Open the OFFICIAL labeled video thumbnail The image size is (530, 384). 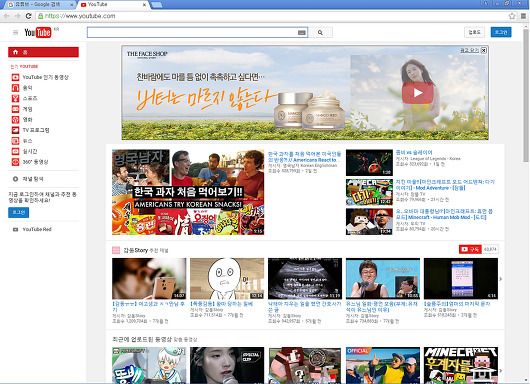(383, 365)
